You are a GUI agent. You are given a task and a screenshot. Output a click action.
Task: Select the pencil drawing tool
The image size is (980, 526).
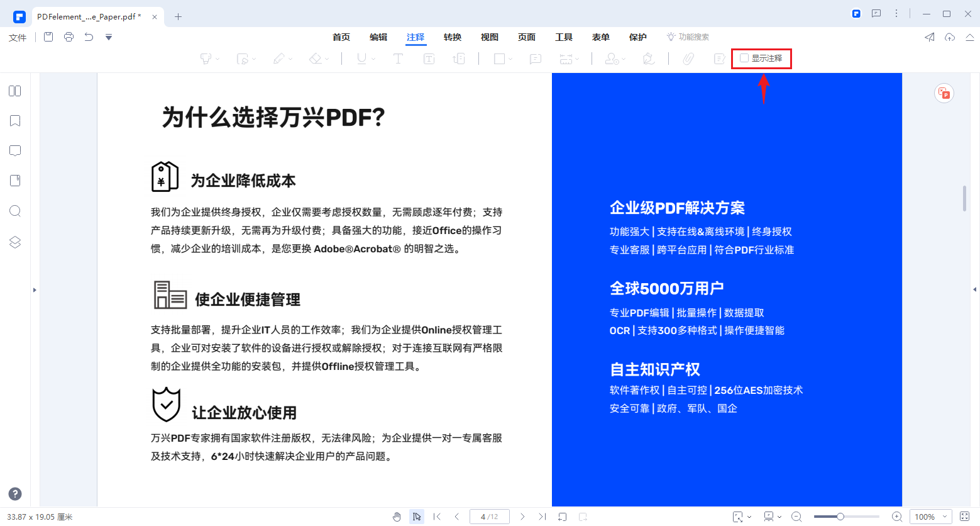[x=278, y=59]
